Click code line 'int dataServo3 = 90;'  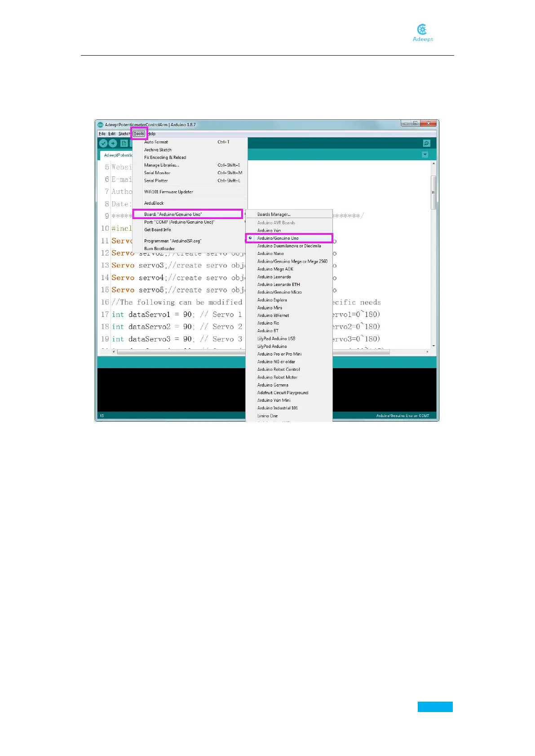click(x=154, y=339)
